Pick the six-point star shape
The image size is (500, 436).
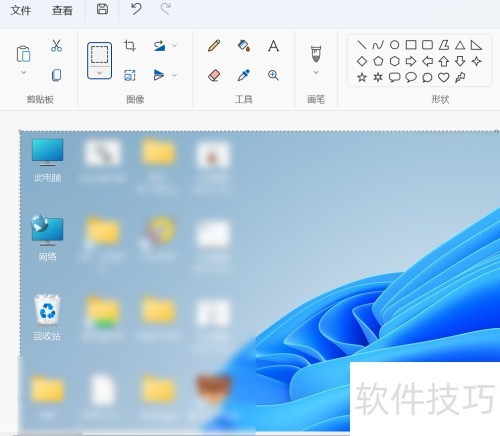tap(378, 77)
